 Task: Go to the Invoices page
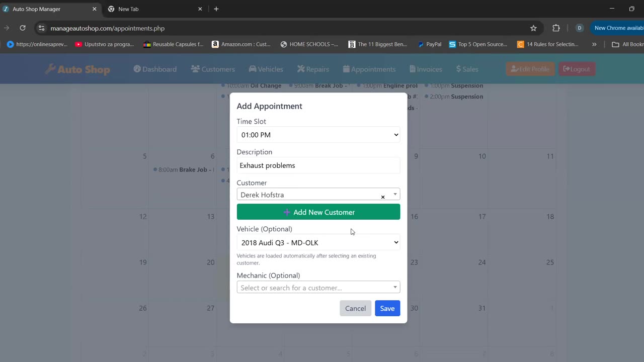tap(426, 69)
